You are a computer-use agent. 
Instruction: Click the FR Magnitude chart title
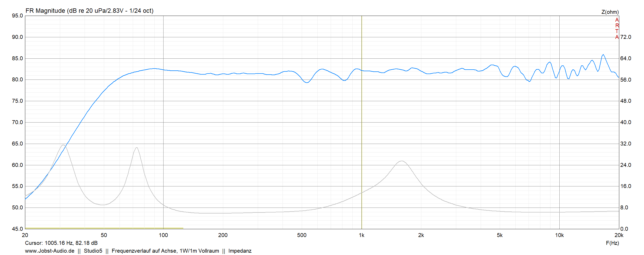[x=89, y=11]
